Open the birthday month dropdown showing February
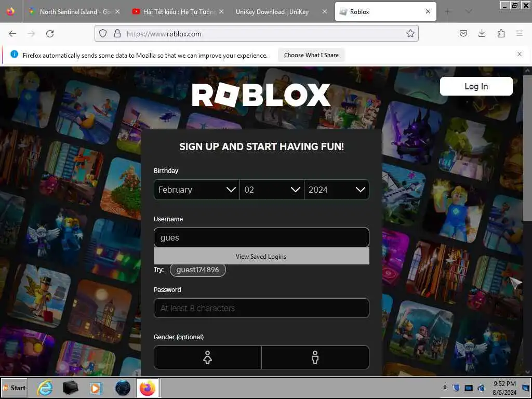532x399 pixels. pyautogui.click(x=197, y=190)
